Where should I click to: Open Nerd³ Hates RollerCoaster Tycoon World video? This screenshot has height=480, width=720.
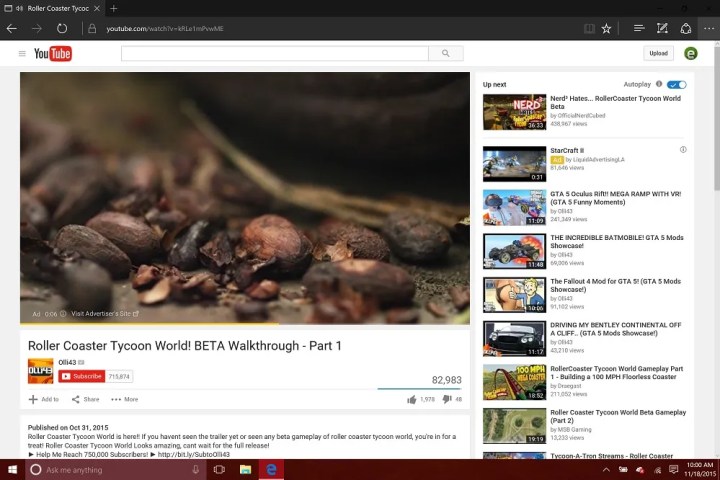coord(615,102)
